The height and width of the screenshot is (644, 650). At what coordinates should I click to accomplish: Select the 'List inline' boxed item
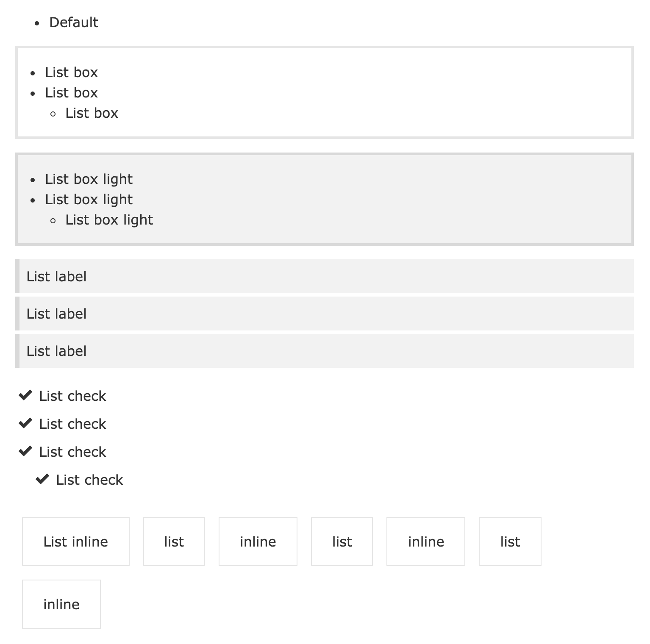[76, 541]
